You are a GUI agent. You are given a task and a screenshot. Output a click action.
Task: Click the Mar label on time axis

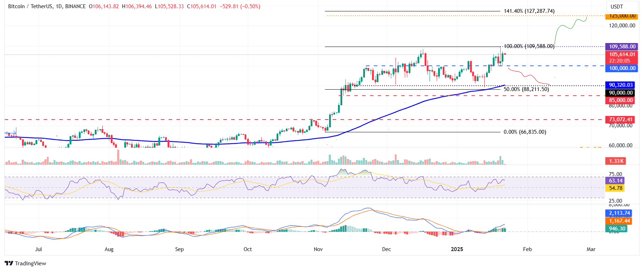point(591,249)
